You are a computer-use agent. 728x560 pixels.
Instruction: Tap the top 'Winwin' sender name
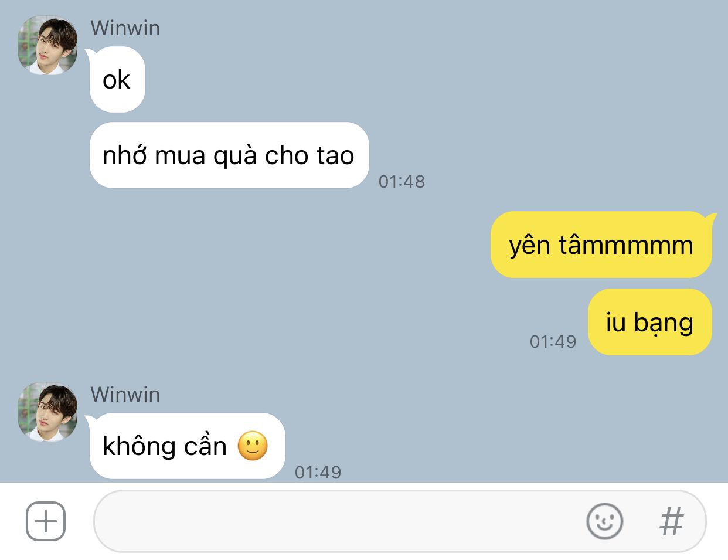pyautogui.click(x=125, y=28)
